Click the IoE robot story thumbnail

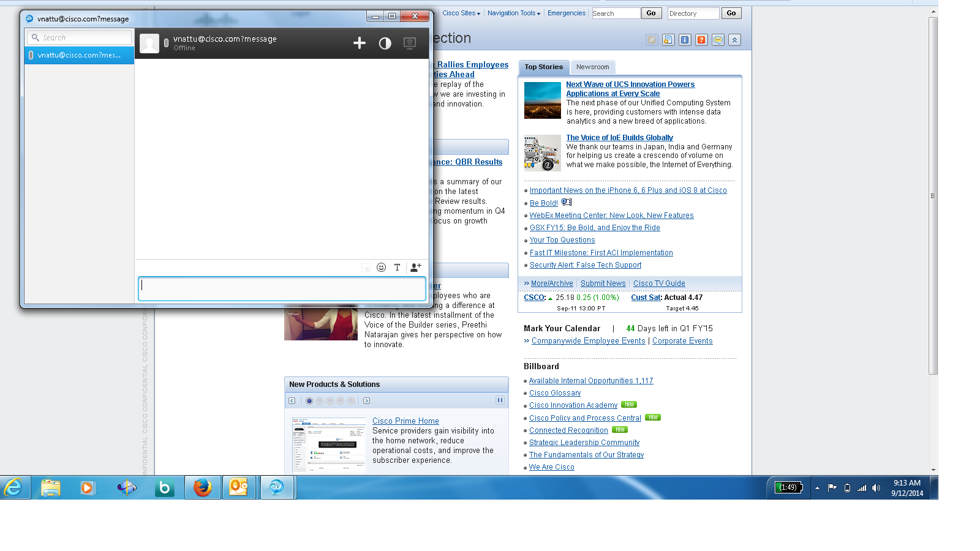tap(542, 152)
